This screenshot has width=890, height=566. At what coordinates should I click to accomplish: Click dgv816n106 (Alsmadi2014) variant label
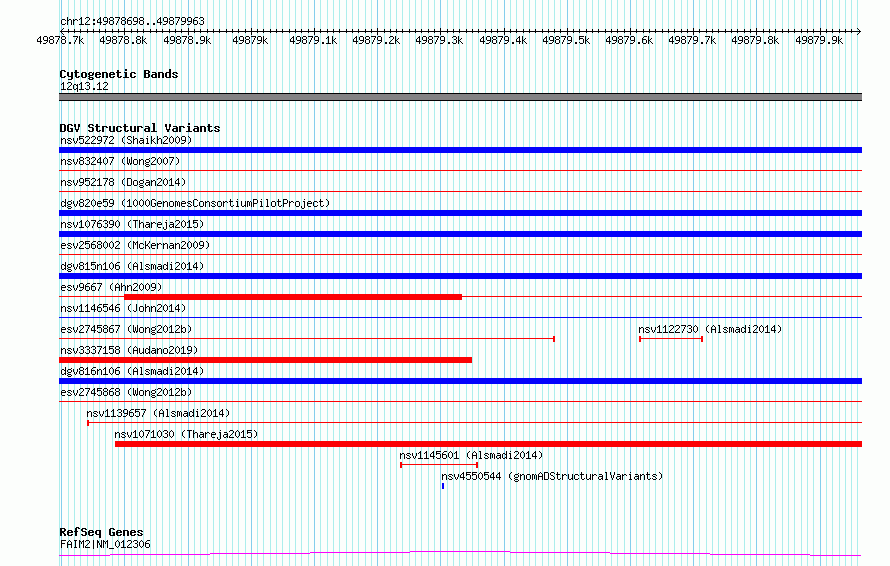click(x=132, y=371)
